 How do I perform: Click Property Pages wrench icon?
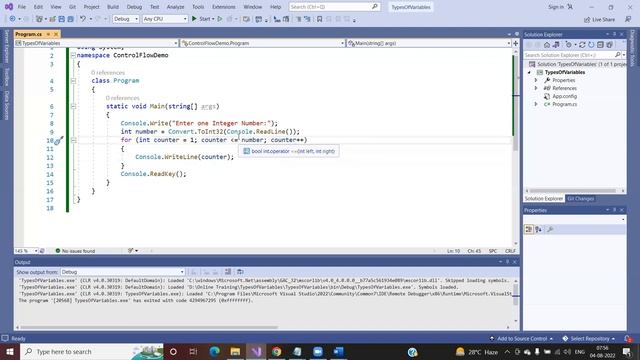[550, 229]
